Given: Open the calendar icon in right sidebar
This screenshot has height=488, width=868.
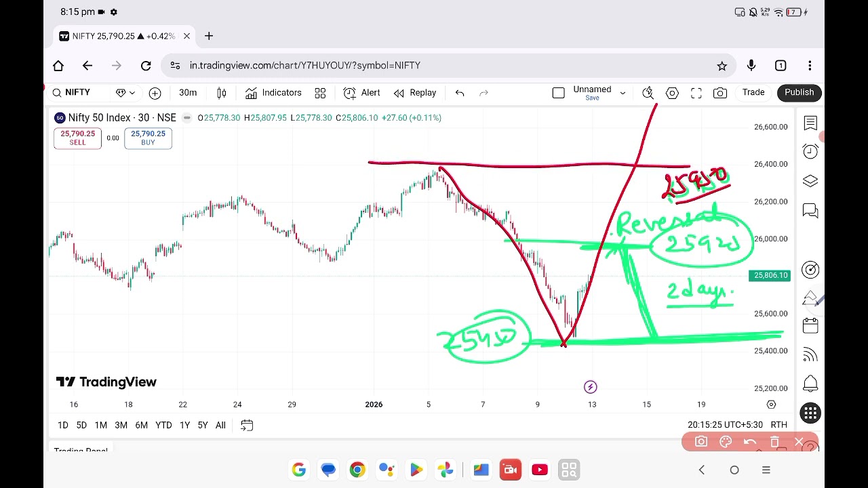Looking at the screenshot, I should click(x=810, y=326).
